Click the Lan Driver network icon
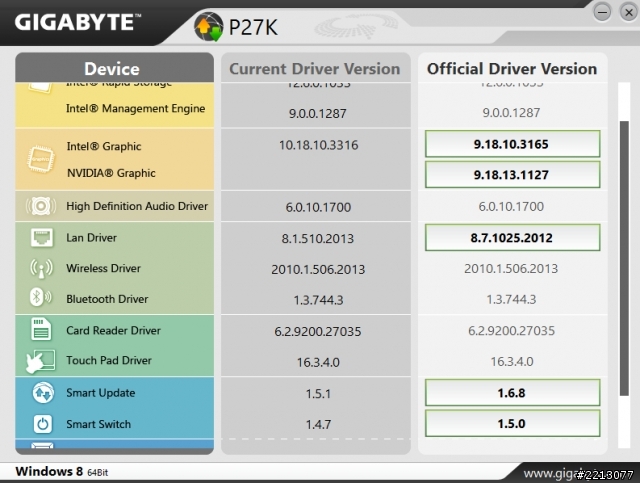The image size is (640, 483). [41, 238]
